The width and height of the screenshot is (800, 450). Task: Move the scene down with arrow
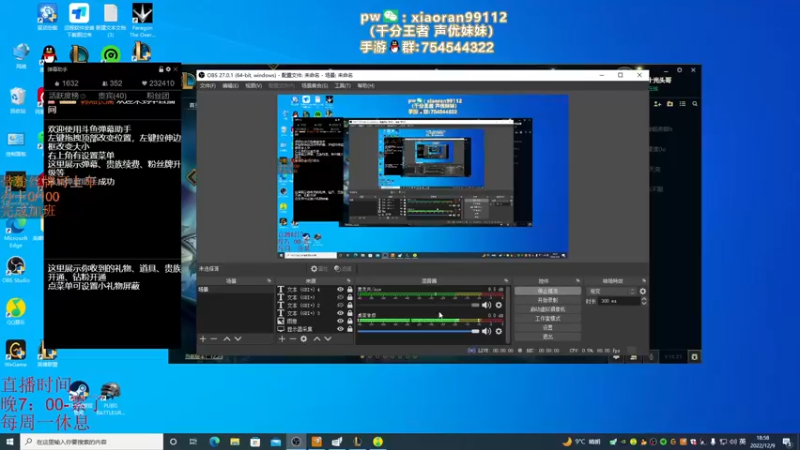click(238, 339)
